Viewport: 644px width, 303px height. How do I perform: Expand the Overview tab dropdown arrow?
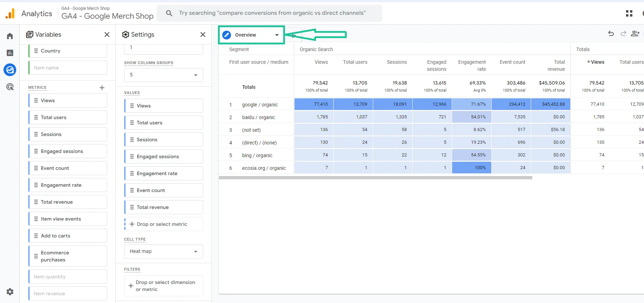pos(277,35)
